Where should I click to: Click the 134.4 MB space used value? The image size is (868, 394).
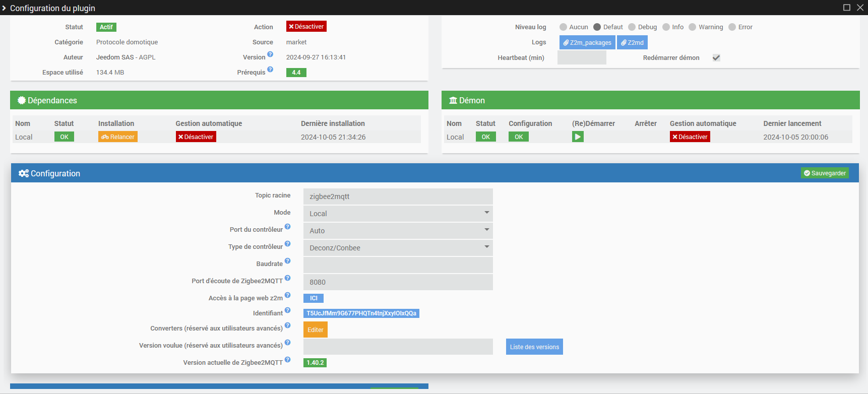(110, 73)
